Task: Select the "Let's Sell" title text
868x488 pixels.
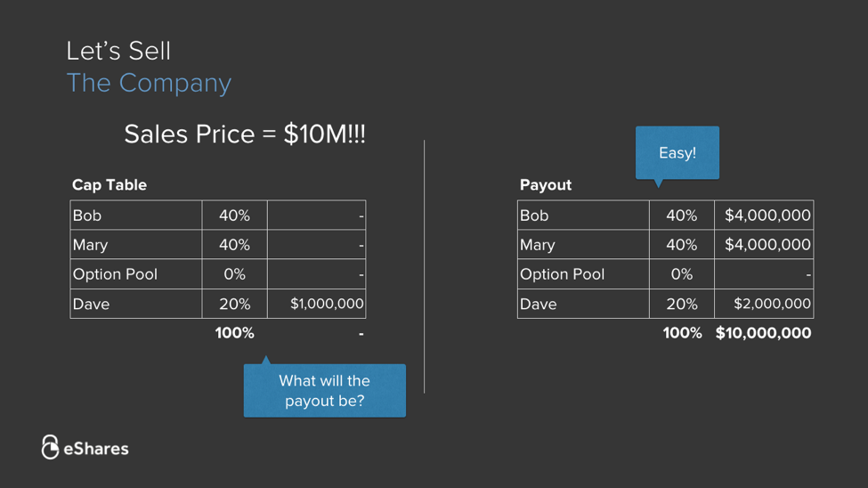Action: click(x=118, y=51)
